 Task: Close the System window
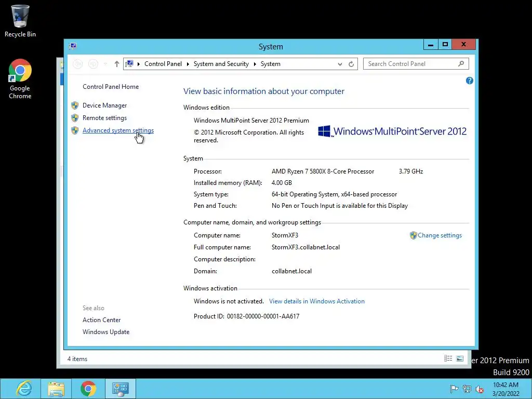point(464,45)
